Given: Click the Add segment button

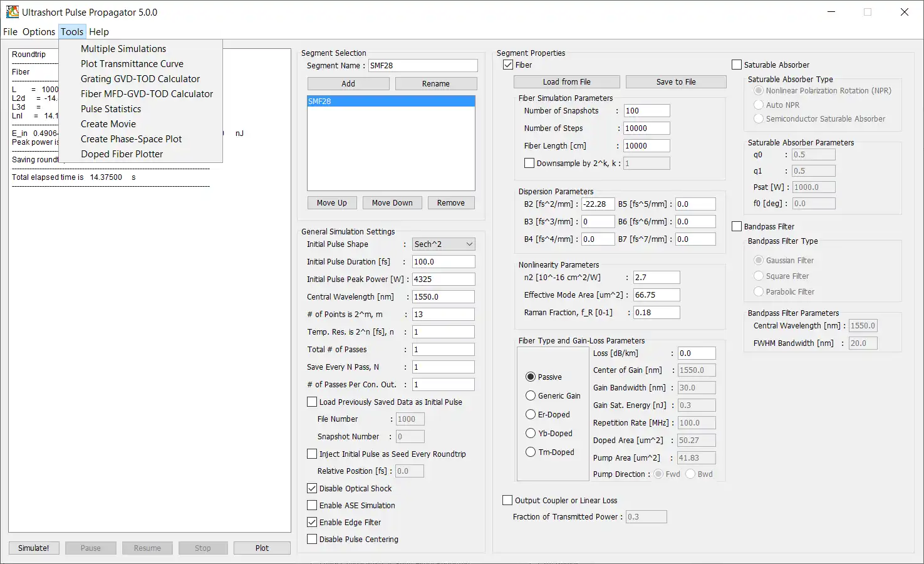Looking at the screenshot, I should coord(348,83).
